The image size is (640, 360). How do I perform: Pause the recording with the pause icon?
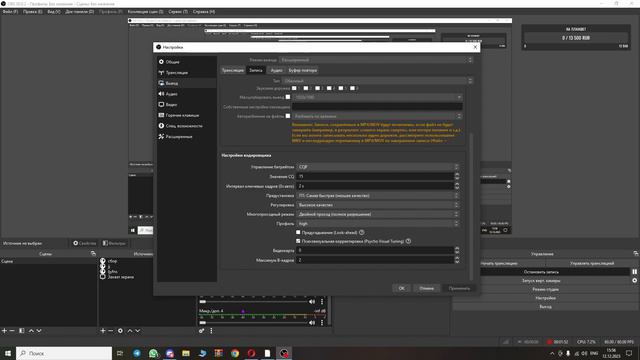(634, 272)
